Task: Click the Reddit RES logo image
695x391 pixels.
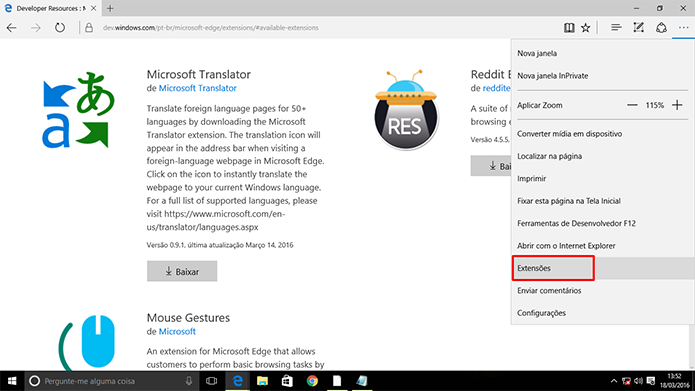Action: click(406, 109)
